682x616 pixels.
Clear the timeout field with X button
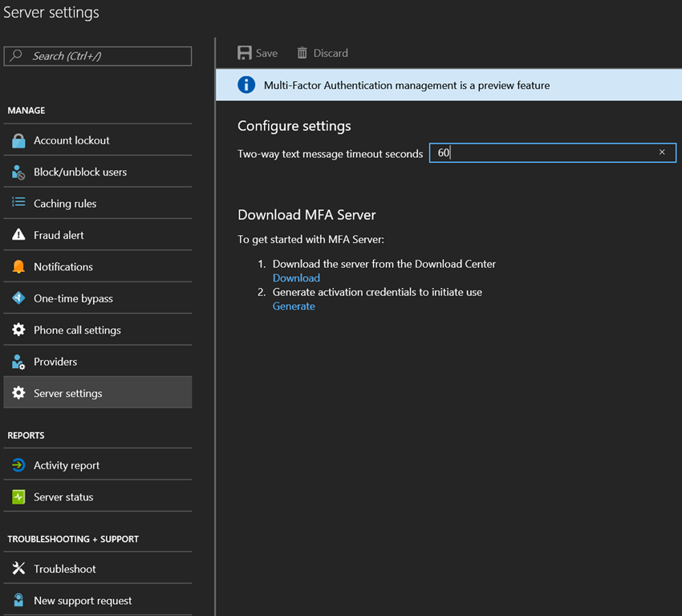pyautogui.click(x=662, y=152)
